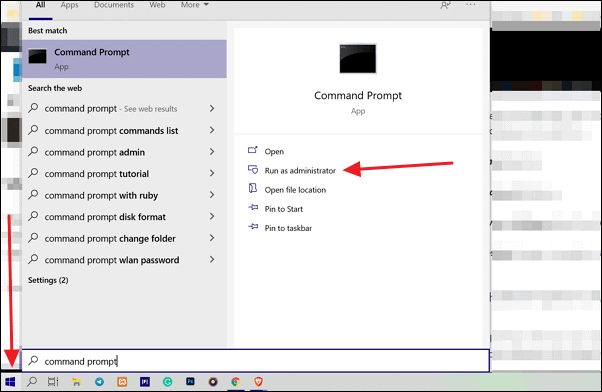Expand the More filter dropdown

[x=195, y=5]
